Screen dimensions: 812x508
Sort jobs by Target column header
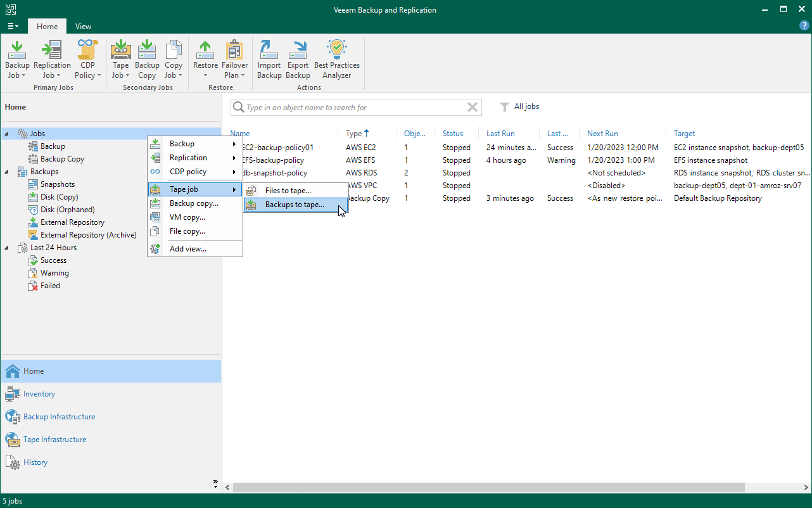click(738, 134)
